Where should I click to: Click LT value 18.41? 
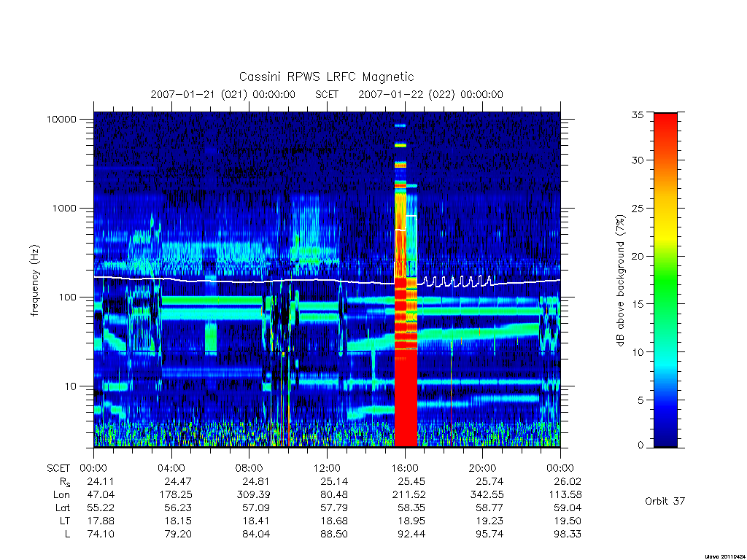click(256, 521)
